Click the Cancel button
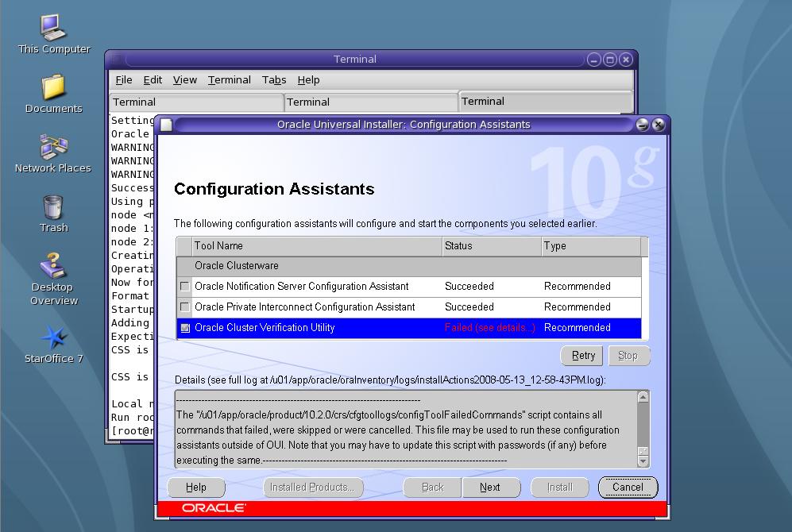Image resolution: width=792 pixels, height=532 pixels. tap(628, 488)
